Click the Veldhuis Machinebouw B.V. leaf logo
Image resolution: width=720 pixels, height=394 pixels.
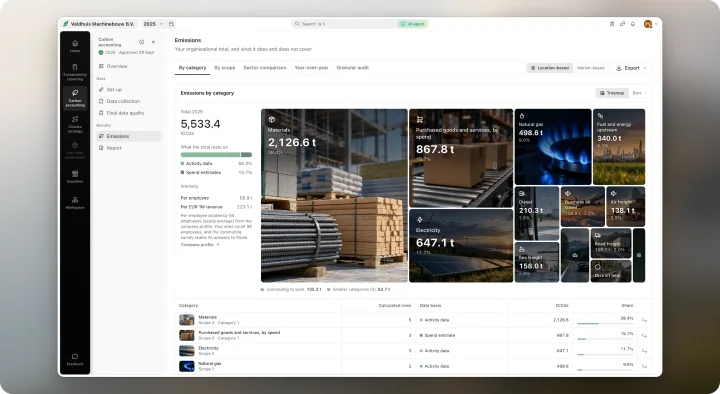pyautogui.click(x=66, y=24)
